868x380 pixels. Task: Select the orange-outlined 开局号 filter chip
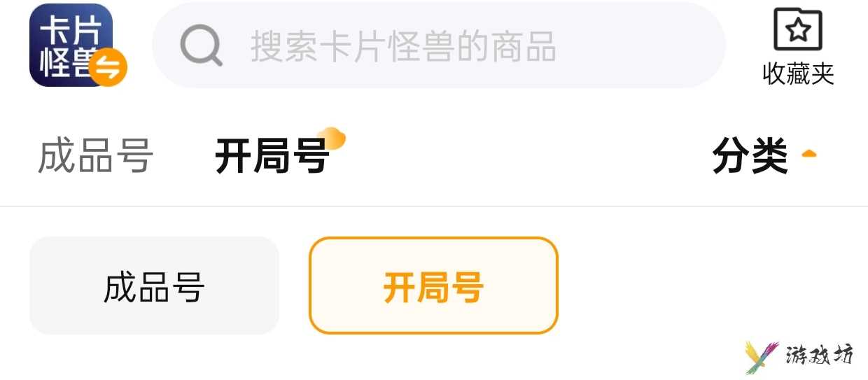(x=433, y=286)
